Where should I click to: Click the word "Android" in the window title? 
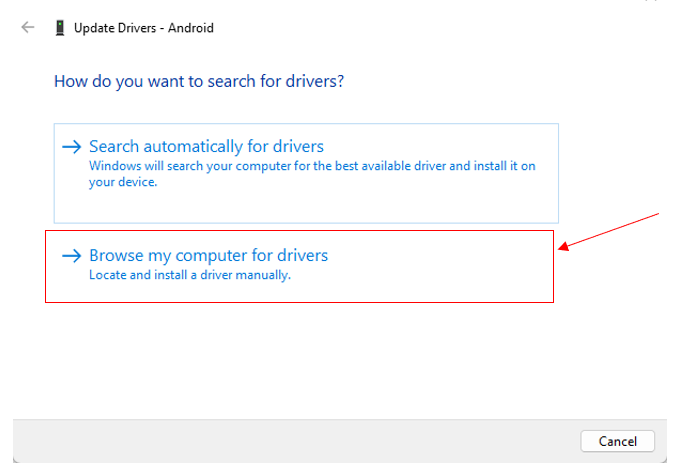coord(192,28)
